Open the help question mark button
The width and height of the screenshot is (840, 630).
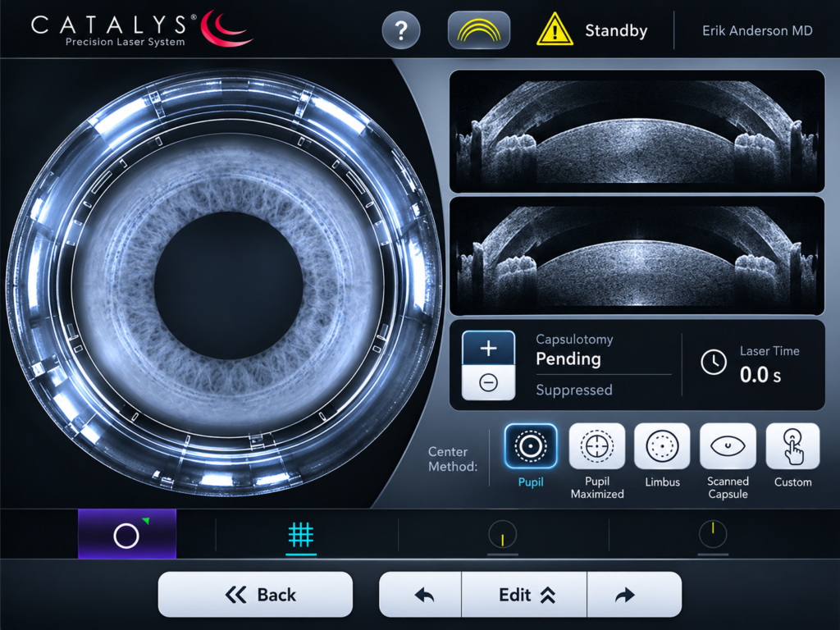[x=400, y=30]
